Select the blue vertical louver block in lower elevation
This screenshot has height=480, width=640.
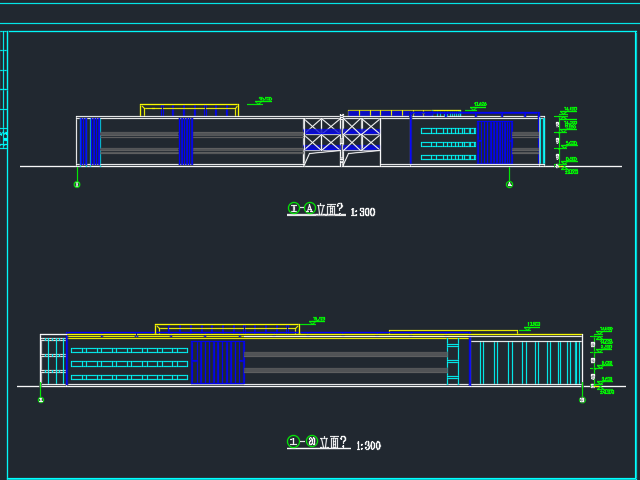[217, 361]
